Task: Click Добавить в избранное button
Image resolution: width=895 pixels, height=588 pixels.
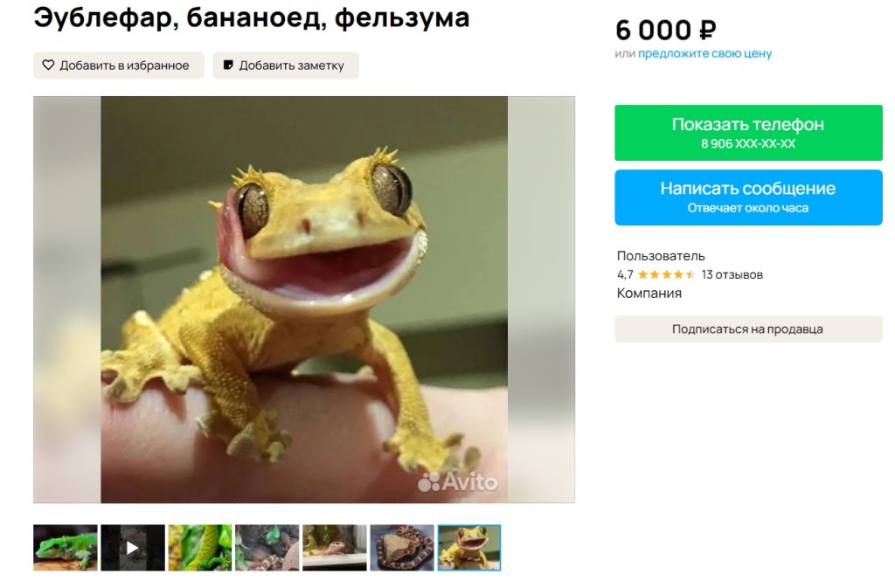Action: click(x=119, y=65)
